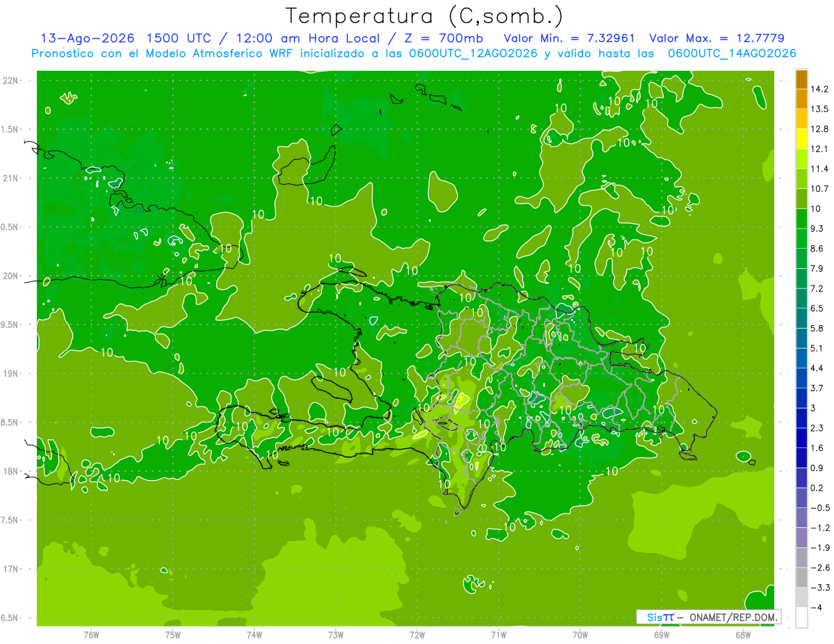This screenshot has width=834, height=644.
Task: Pick the legend color between 12.8 and 13.5
Action: click(801, 119)
